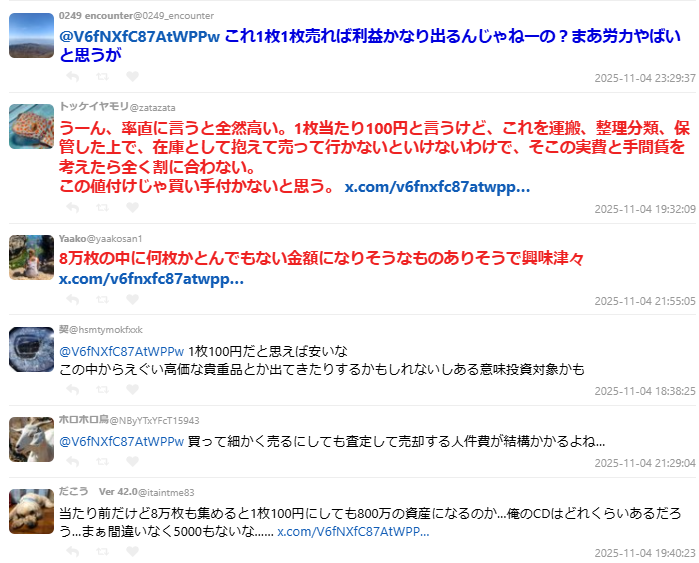Open the x.com/V6fNXfC87AtWPP link in だこう's tweet
699x563 pixels.
pyautogui.click(x=353, y=531)
